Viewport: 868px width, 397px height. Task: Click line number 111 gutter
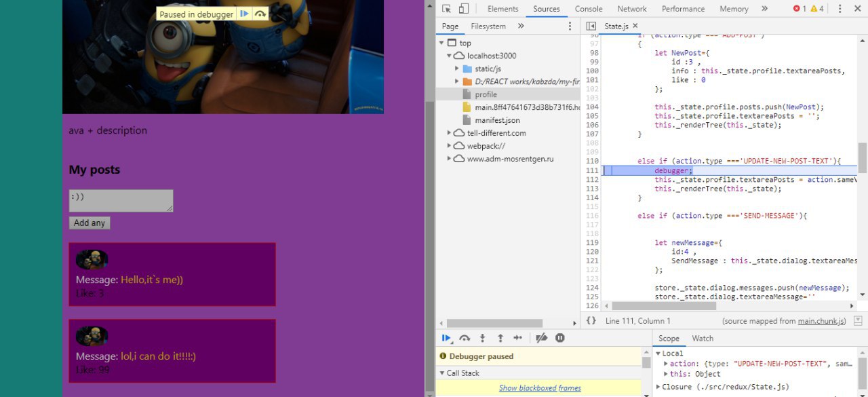coord(592,170)
